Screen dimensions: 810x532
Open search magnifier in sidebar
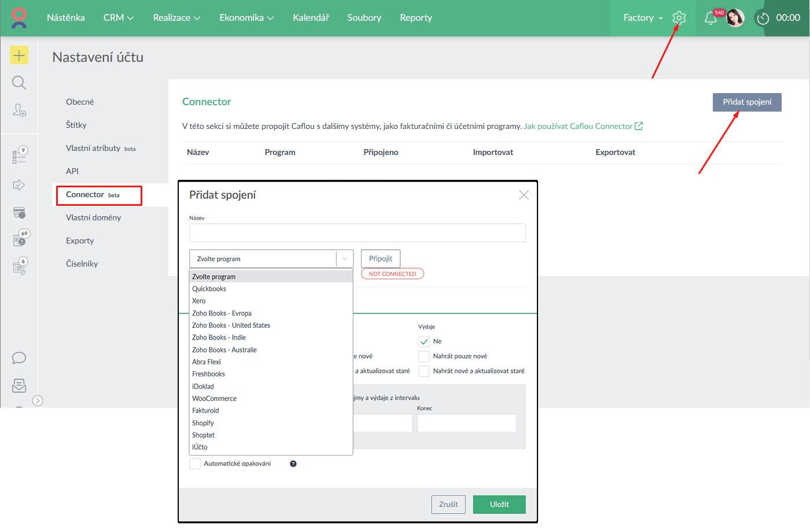[19, 83]
